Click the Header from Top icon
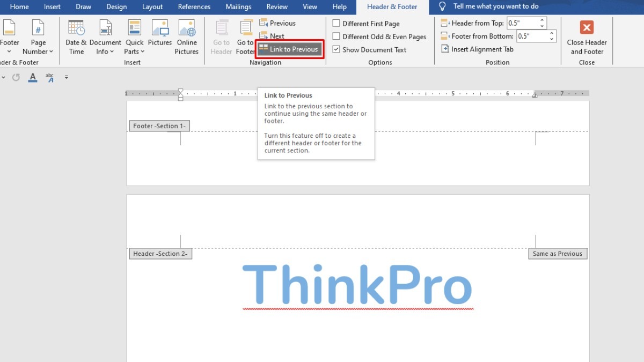Screen dimensions: 644x362 click(445, 23)
